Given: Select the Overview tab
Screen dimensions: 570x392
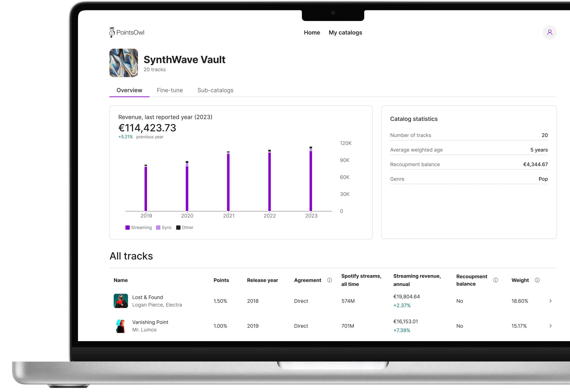Looking at the screenshot, I should (129, 90).
